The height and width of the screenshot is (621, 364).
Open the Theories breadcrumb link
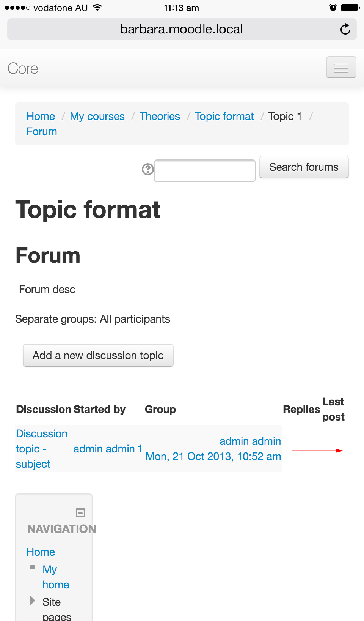[x=160, y=116]
